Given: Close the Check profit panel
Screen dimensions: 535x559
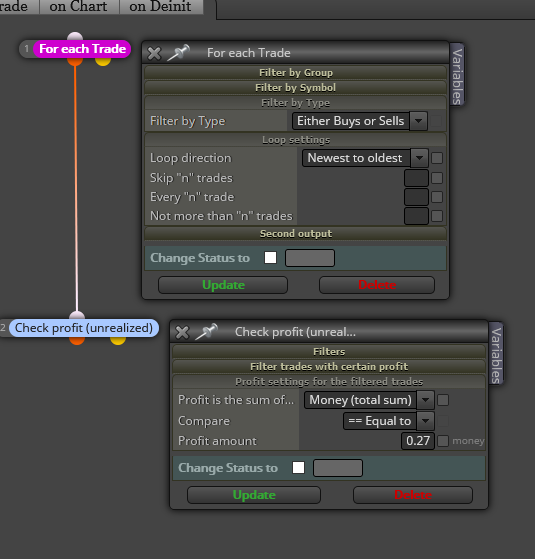Looking at the screenshot, I should pos(182,332).
